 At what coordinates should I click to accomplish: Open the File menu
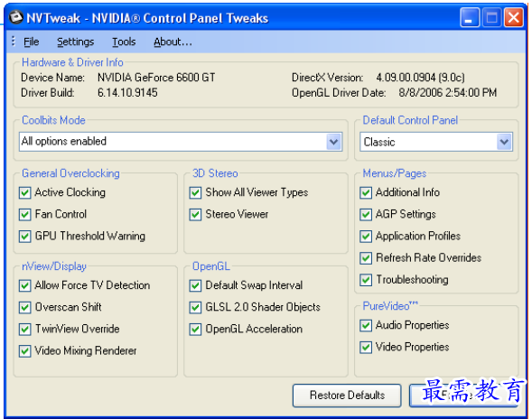tap(32, 42)
